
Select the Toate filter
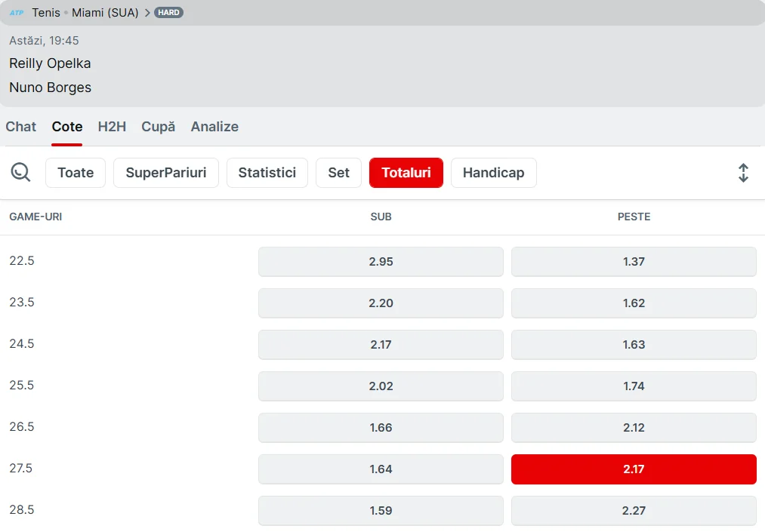tap(76, 173)
